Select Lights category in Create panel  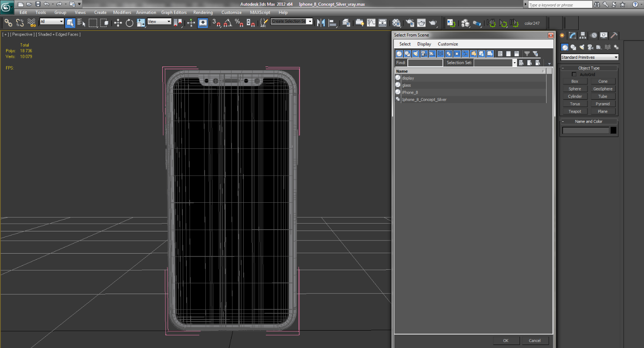click(582, 47)
